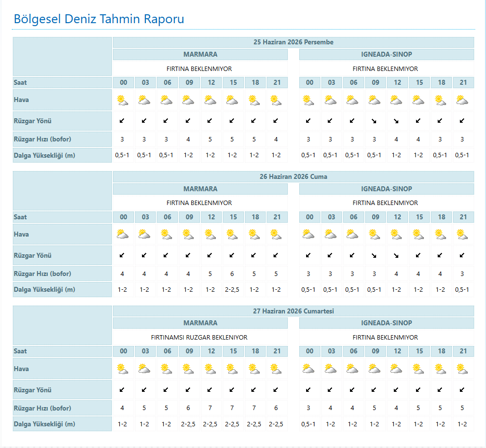Click the '27 Haziran 2026 Cumartesi' date header
The height and width of the screenshot is (448, 486).
click(293, 311)
